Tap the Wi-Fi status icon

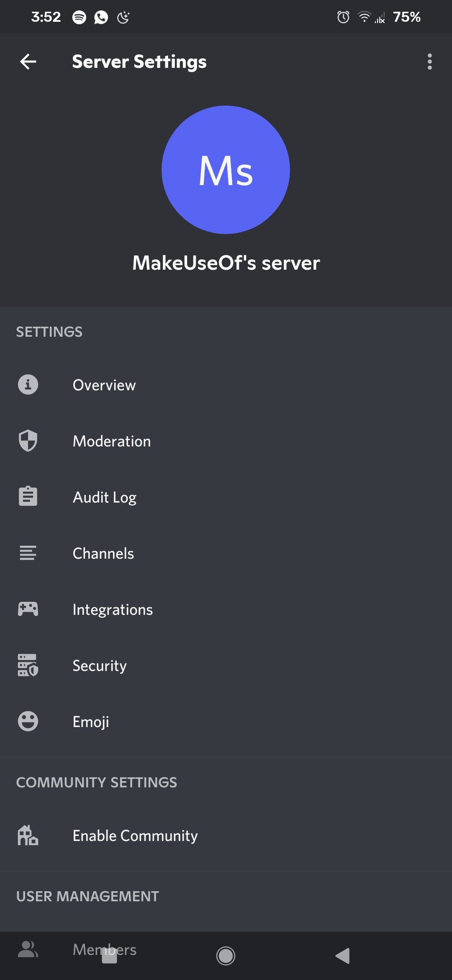(365, 17)
